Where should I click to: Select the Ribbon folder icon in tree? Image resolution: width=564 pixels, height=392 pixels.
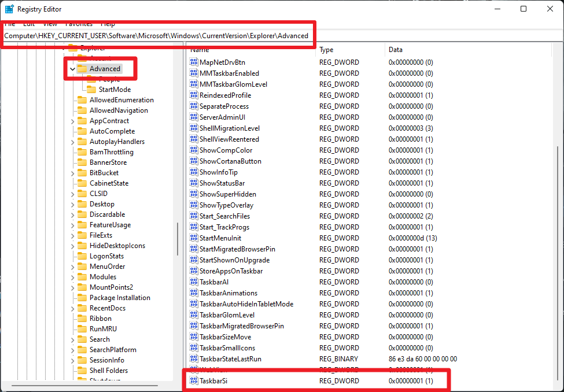point(82,319)
